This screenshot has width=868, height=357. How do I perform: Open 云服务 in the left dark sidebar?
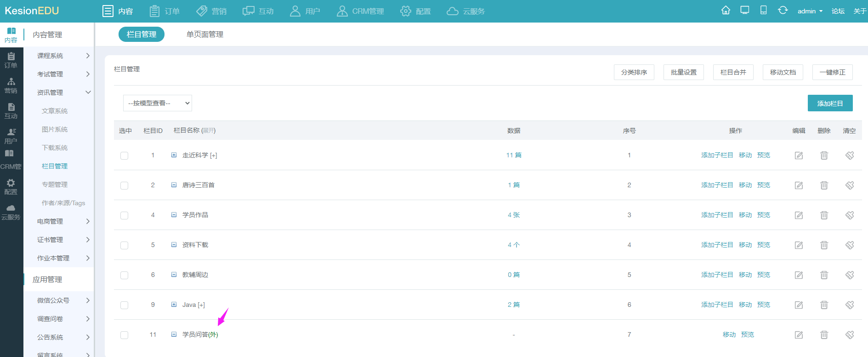11,212
